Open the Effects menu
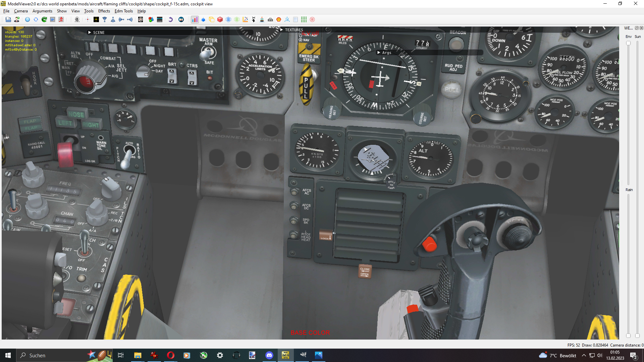This screenshot has height=362, width=644. 104,11
